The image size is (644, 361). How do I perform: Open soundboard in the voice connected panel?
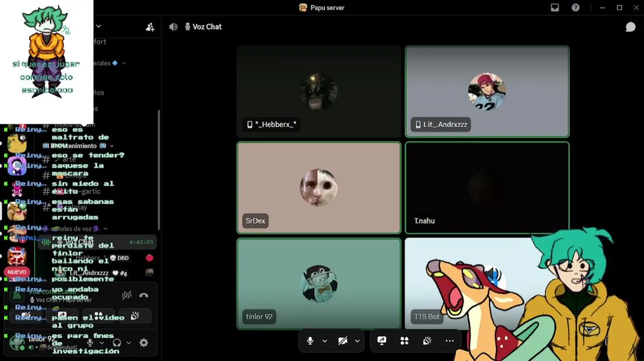pos(135,316)
